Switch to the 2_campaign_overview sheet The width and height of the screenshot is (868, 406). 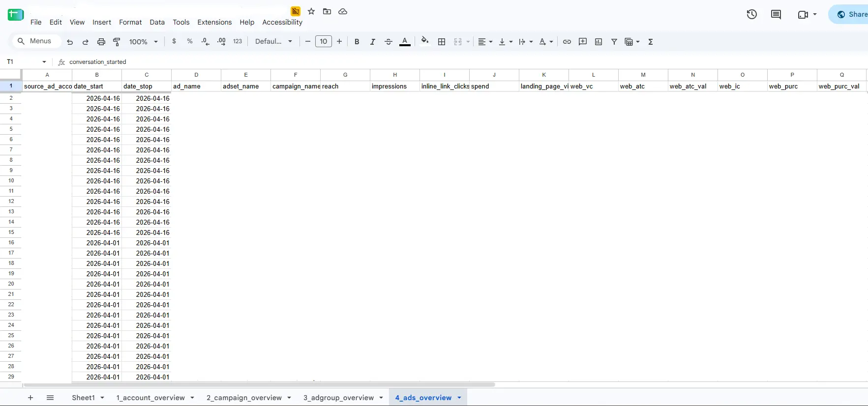point(244,398)
